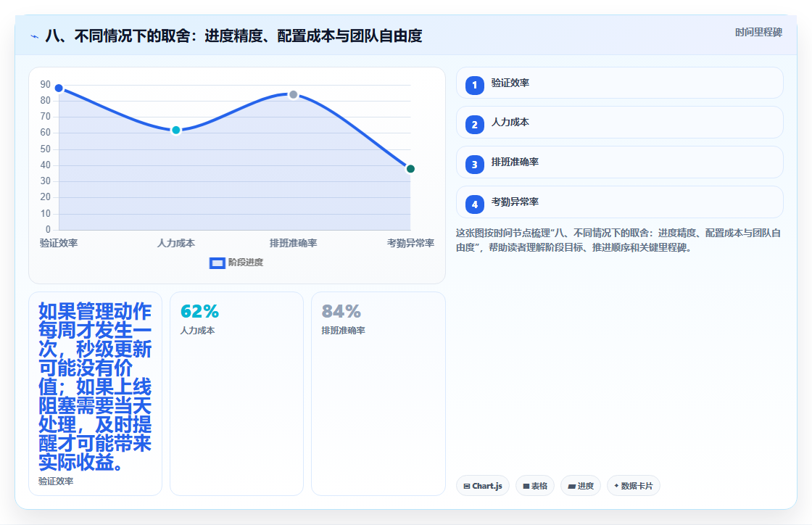812x525 pixels.
Task: Click the 排班准确率 gray data point
Action: pos(294,95)
